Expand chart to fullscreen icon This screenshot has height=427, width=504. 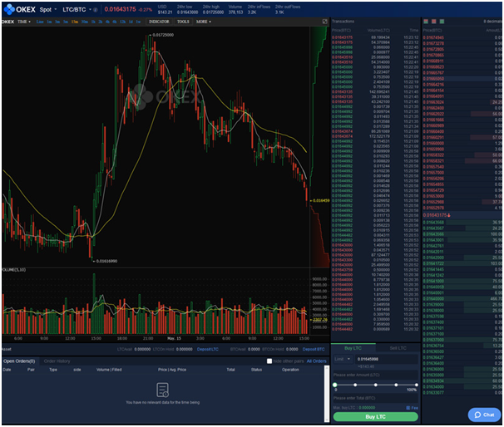click(x=325, y=22)
